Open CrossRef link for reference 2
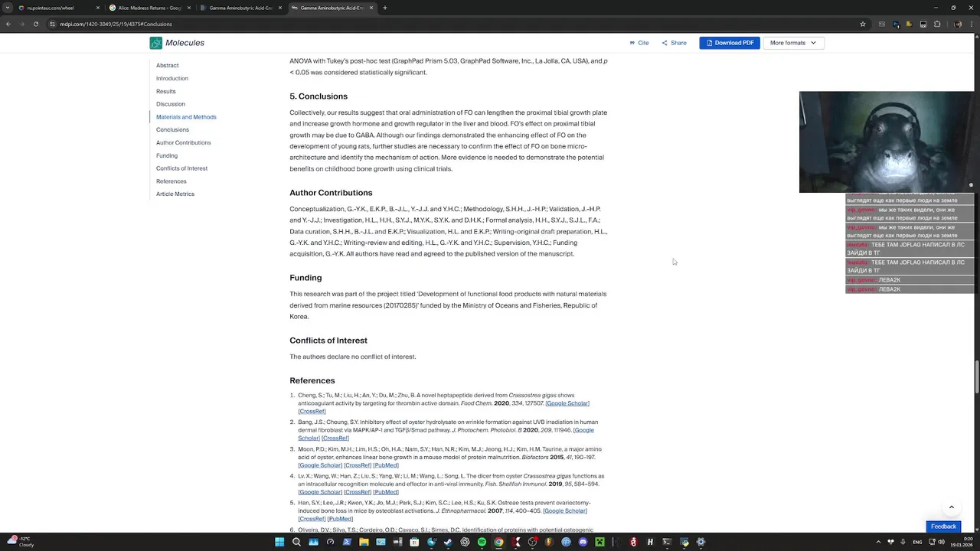This screenshot has width=980, height=551. pyautogui.click(x=335, y=438)
